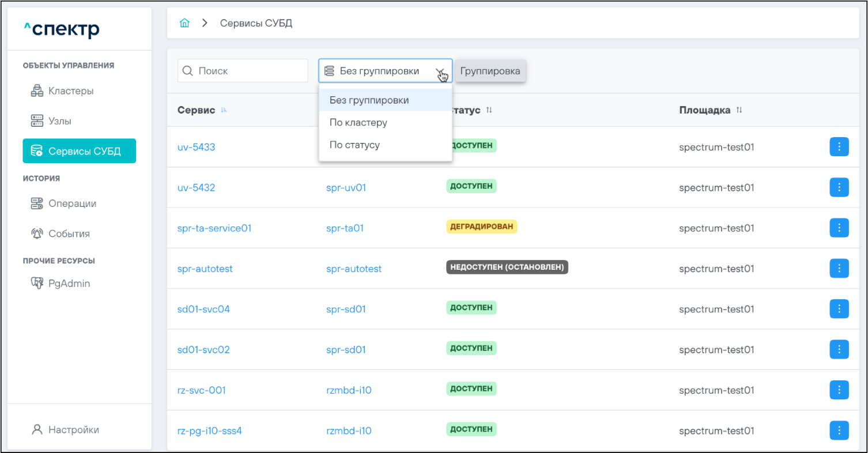Choose По статусу grouping option
Image resolution: width=868 pixels, height=453 pixels.
point(354,145)
